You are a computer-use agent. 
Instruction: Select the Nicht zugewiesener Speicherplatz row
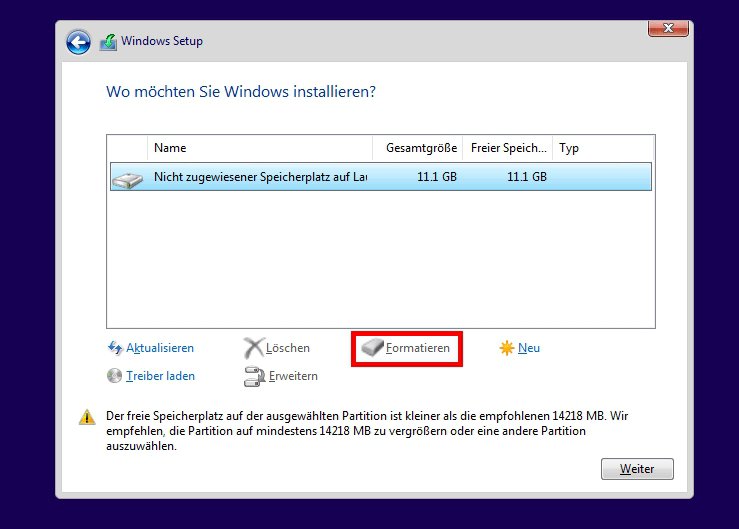pos(381,177)
